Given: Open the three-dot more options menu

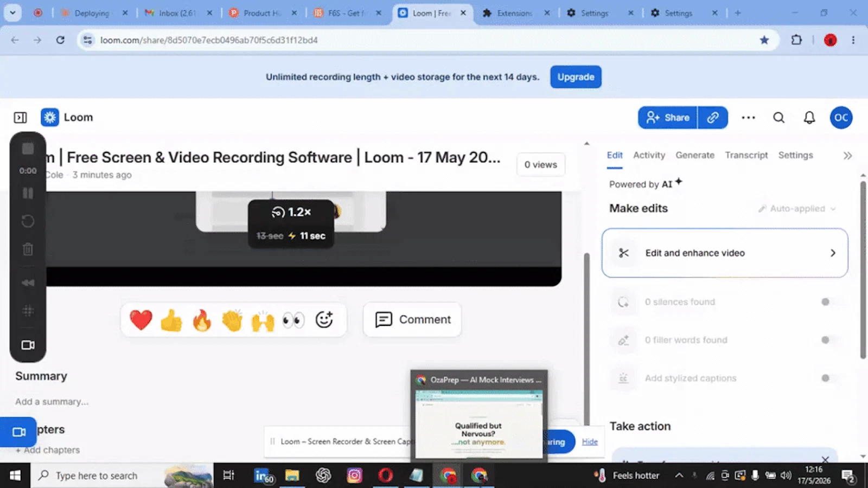Looking at the screenshot, I should (749, 118).
